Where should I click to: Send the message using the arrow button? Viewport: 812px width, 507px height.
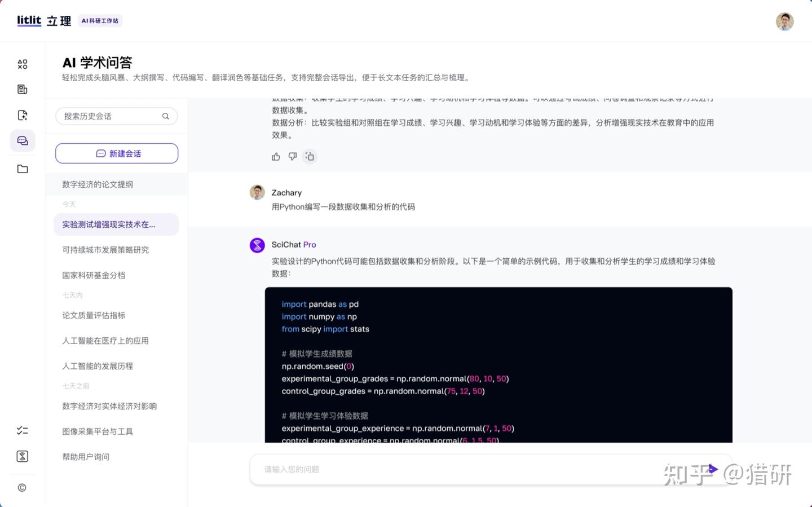[713, 469]
